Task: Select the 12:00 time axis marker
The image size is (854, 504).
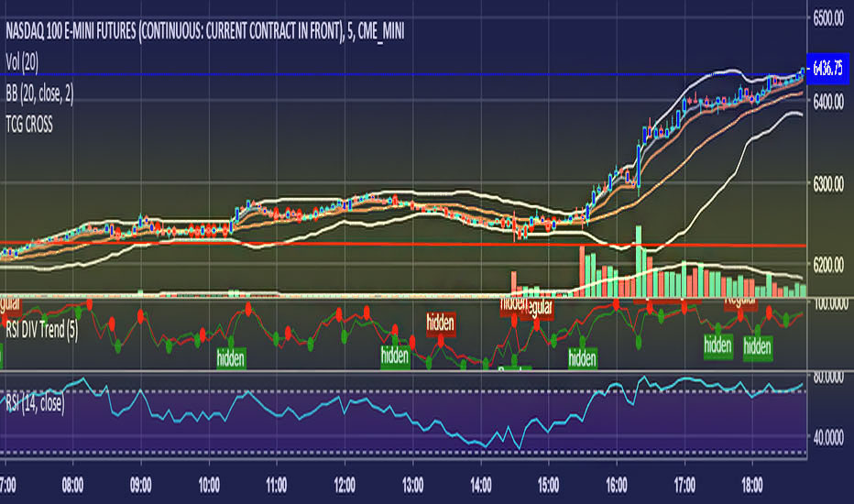Action: tap(345, 483)
